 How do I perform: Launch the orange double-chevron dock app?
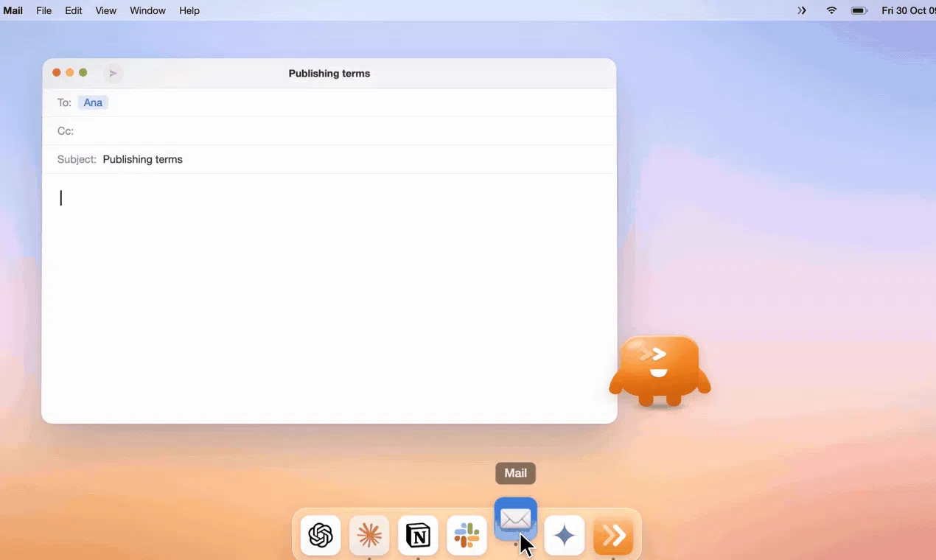pos(613,535)
